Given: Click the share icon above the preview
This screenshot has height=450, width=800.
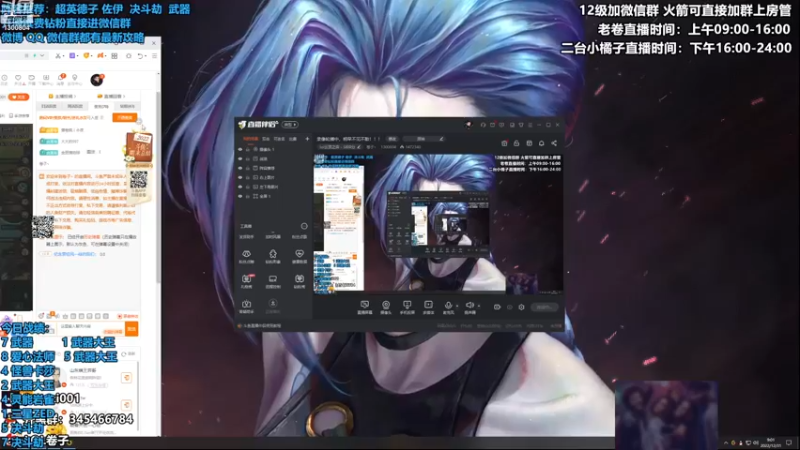Looking at the screenshot, I should (554, 143).
